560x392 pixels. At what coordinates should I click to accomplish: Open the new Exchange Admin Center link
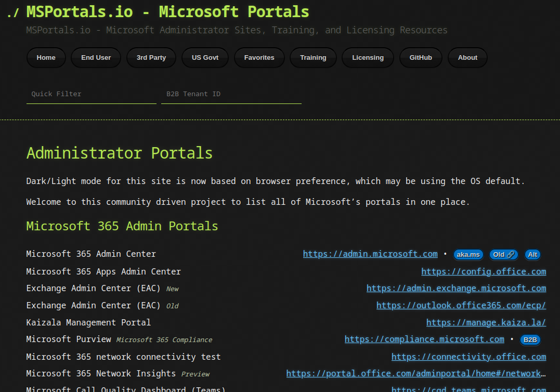coord(456,288)
